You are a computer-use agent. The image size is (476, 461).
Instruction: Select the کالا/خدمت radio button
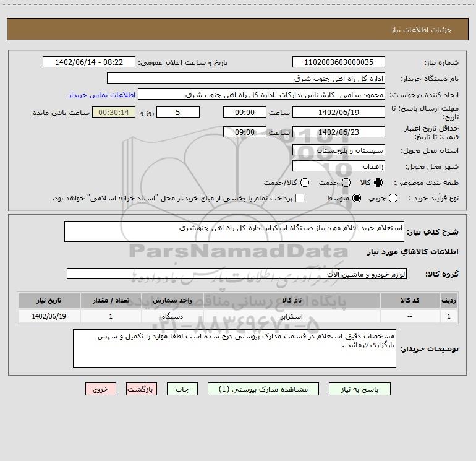pos(305,183)
